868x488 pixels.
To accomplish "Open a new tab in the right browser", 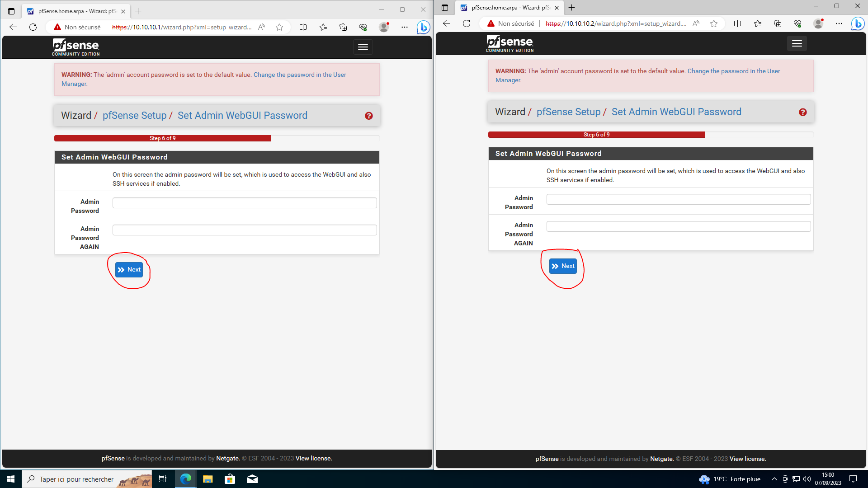I will click(572, 8).
